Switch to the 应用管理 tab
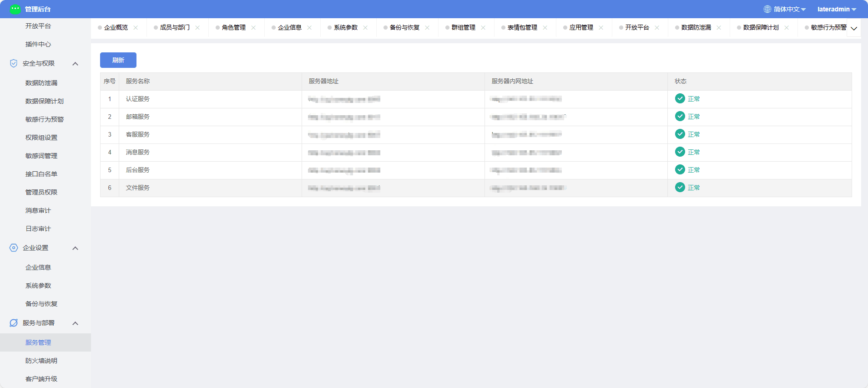868x388 pixels. tap(581, 28)
